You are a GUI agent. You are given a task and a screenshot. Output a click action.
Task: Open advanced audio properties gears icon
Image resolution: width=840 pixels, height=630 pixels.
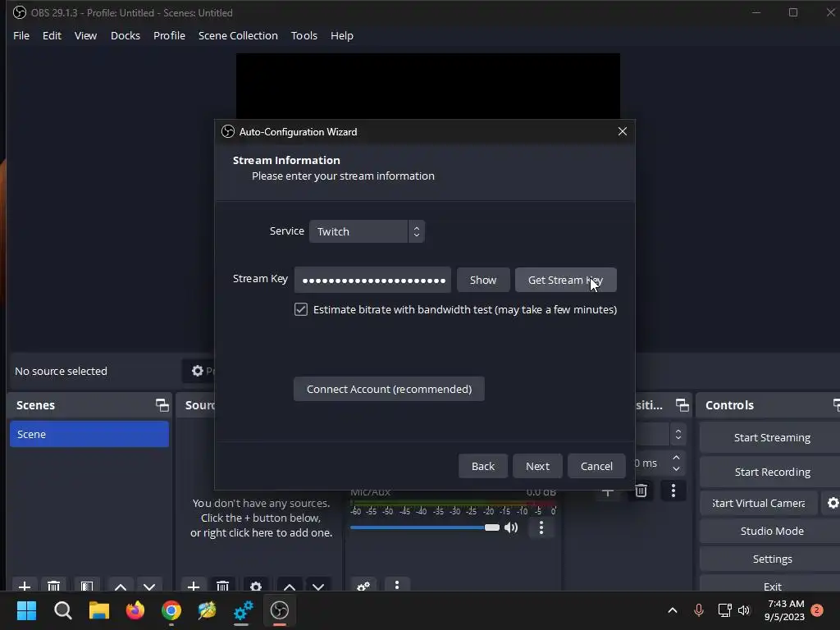point(363,586)
